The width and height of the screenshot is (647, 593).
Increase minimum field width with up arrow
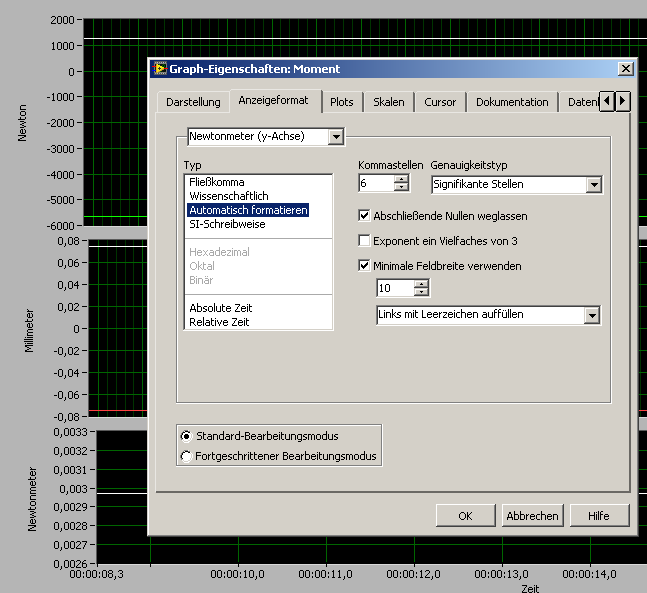(421, 283)
